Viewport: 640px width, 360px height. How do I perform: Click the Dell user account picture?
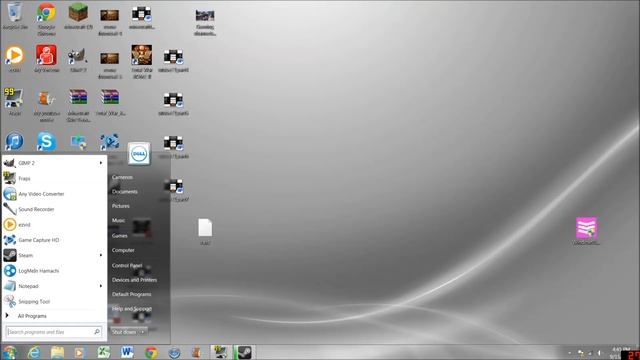(x=139, y=153)
